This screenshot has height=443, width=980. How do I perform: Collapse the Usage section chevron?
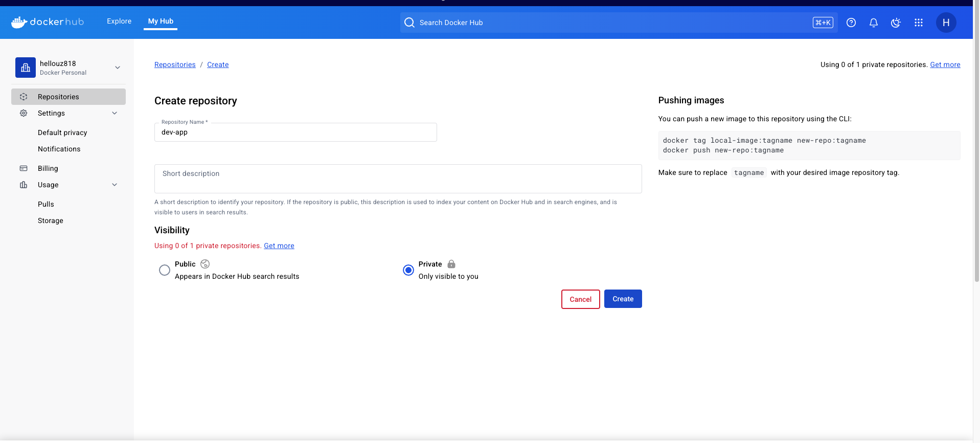[x=115, y=185]
